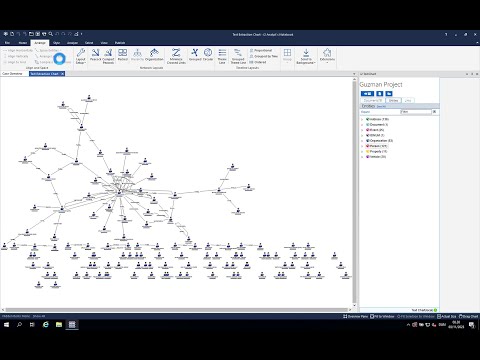Click the chart vertical scrollbar
Viewport: 480px width, 360px height.
click(354, 191)
